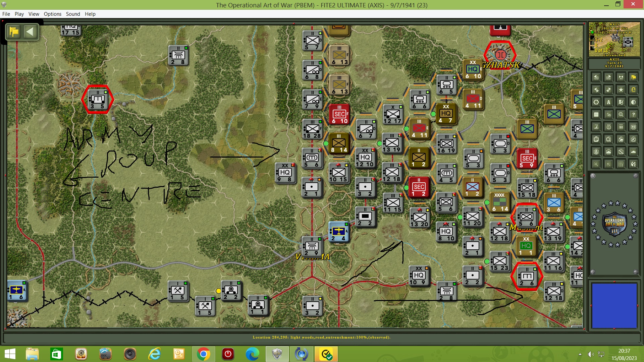This screenshot has width=644, height=362.
Task: Open the tank clipboard icon
Action: click(x=608, y=152)
